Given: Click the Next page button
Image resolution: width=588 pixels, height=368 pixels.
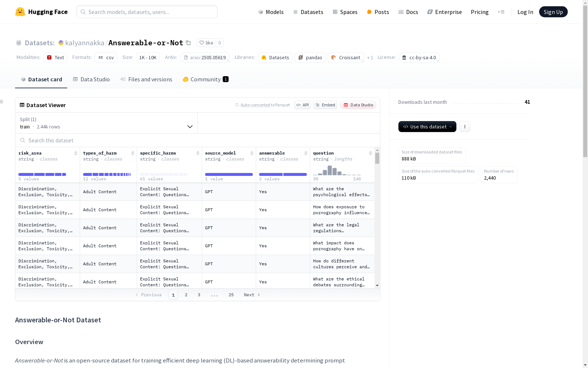Looking at the screenshot, I should (x=252, y=295).
